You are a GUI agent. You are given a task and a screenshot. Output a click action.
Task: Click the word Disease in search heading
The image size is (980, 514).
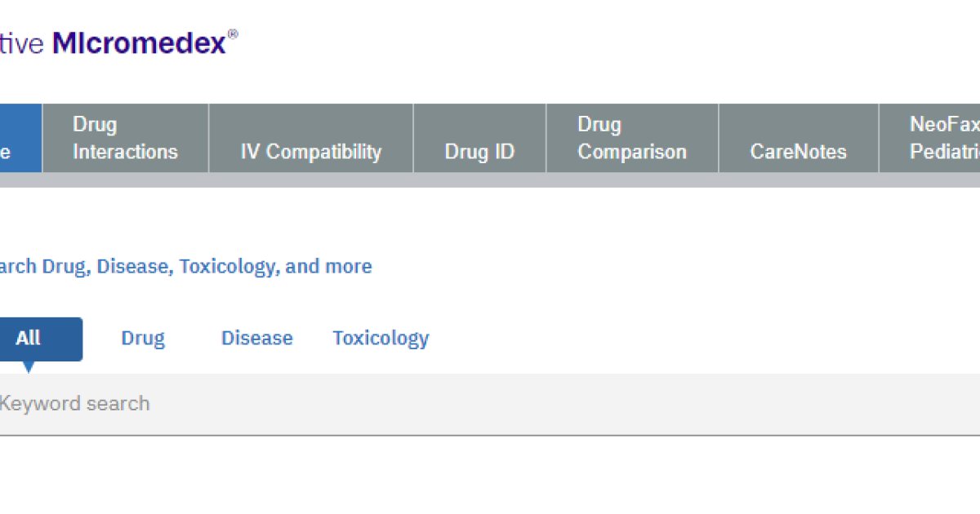132,267
